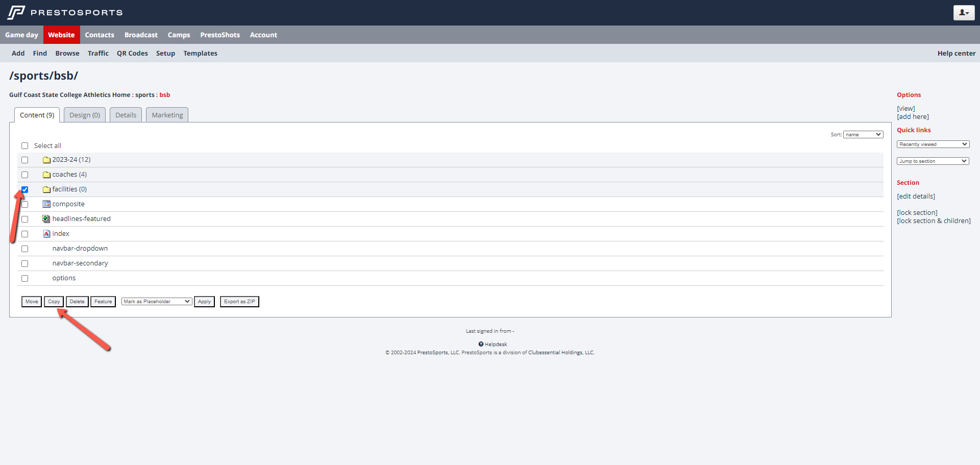Switch to the Details tab

pos(126,115)
